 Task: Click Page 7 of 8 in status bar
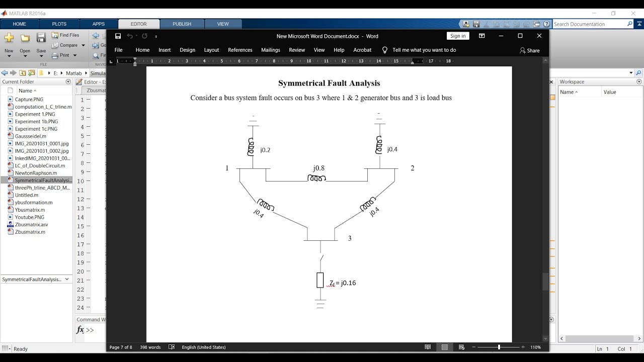121,347
